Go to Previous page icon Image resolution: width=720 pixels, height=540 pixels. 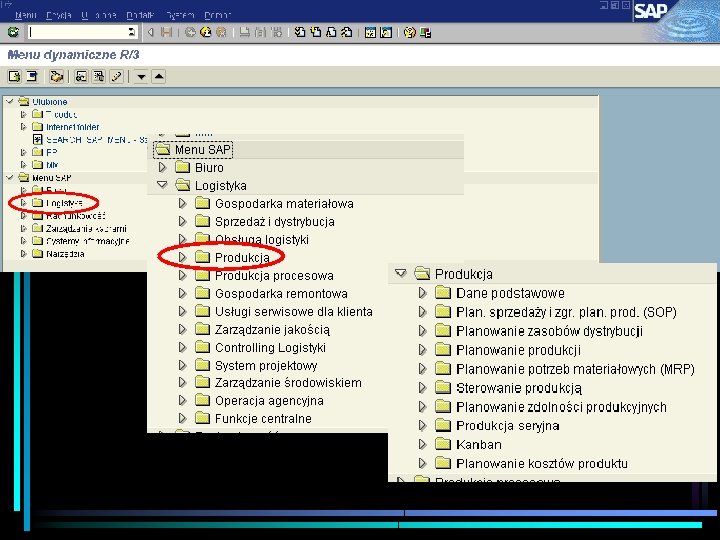point(315,32)
